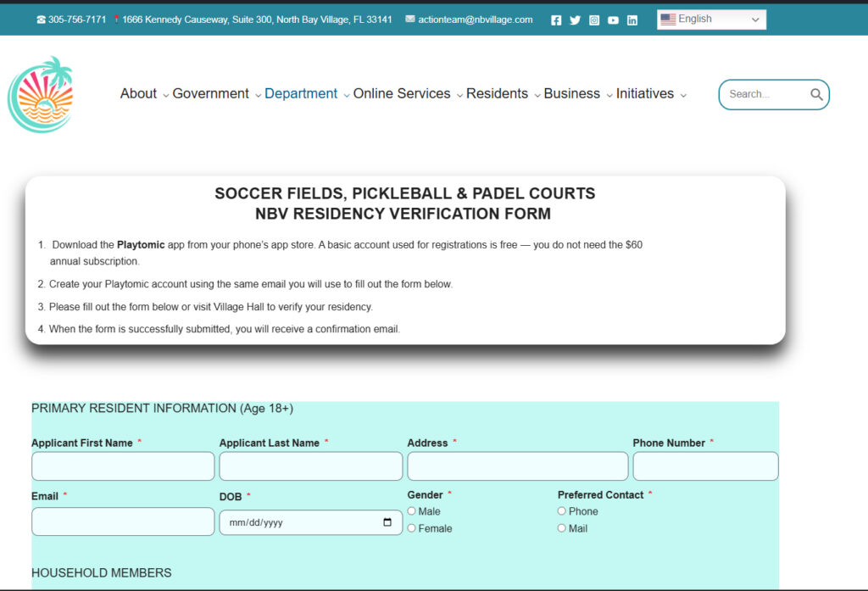Expand the chevron next to Department
This screenshot has width=868, height=591.
(x=347, y=95)
